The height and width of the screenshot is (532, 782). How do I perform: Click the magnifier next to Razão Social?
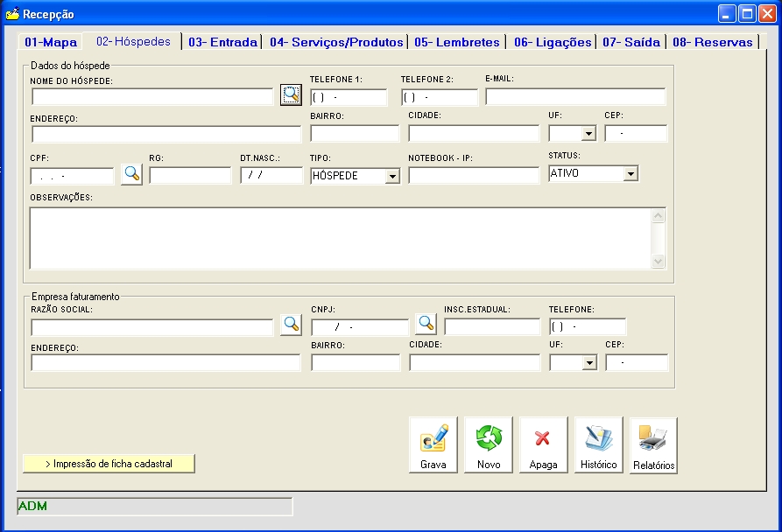click(291, 325)
